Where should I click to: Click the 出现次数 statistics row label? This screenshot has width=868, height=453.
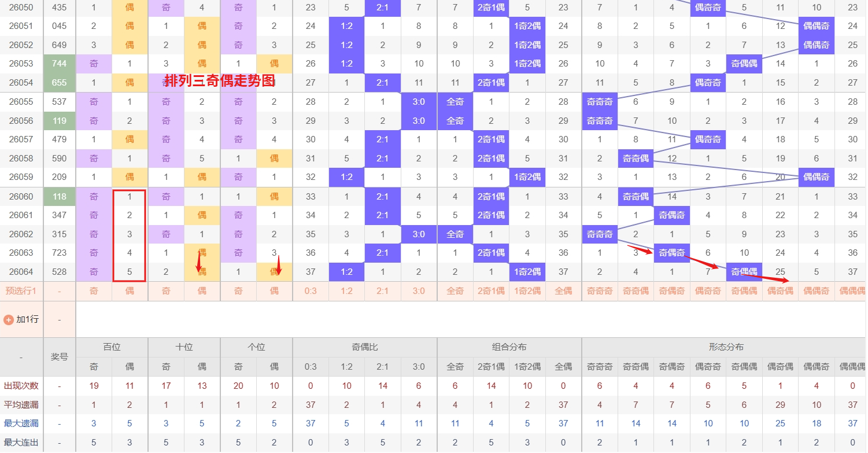pos(21,386)
